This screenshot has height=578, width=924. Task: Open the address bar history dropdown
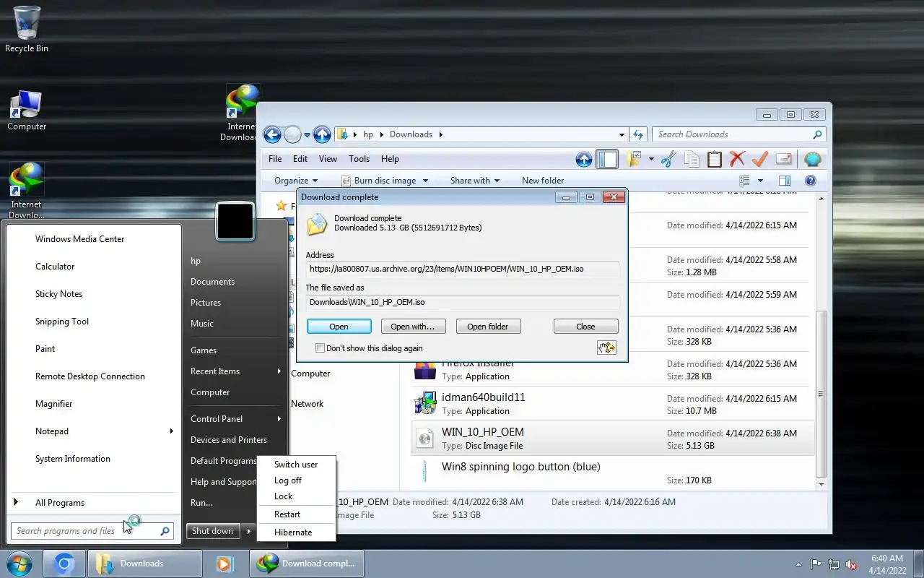[622, 134]
